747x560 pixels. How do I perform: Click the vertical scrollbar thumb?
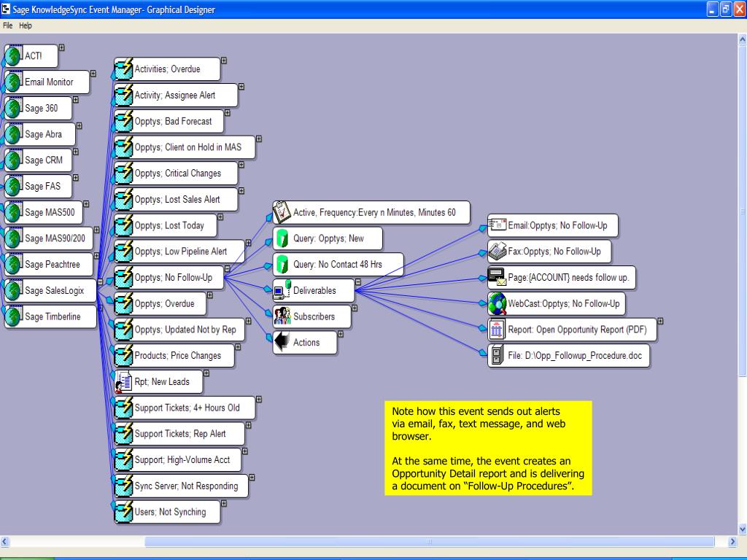(x=742, y=211)
